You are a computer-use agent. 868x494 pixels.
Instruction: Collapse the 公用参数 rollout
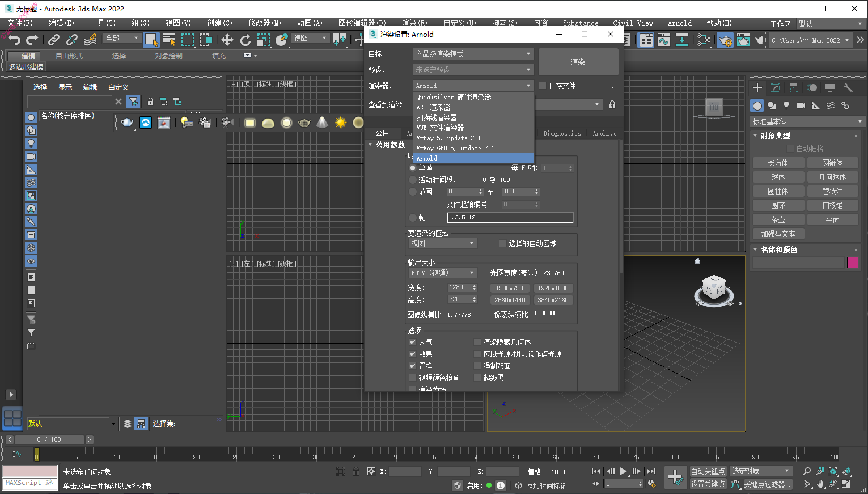click(x=389, y=145)
